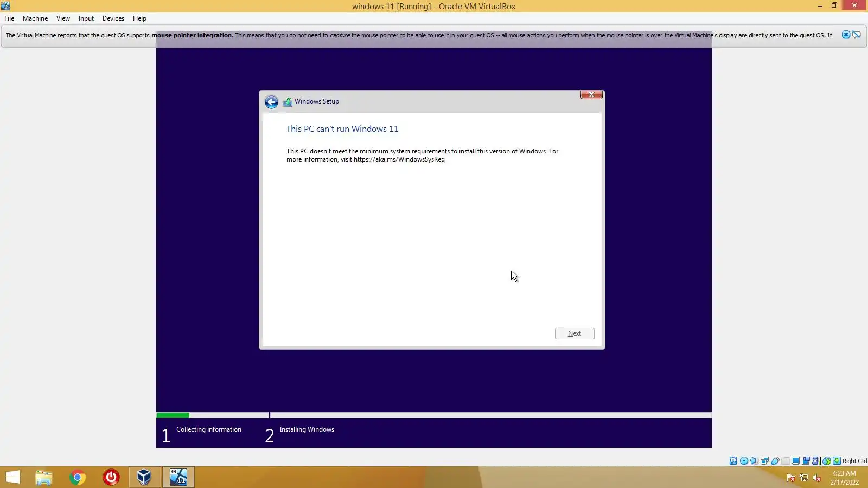Open the View menu
The image size is (868, 488).
[x=63, y=18]
